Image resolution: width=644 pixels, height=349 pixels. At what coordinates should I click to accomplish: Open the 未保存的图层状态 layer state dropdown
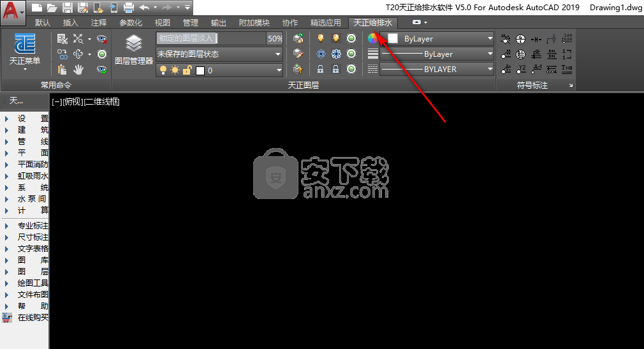pyautogui.click(x=219, y=54)
